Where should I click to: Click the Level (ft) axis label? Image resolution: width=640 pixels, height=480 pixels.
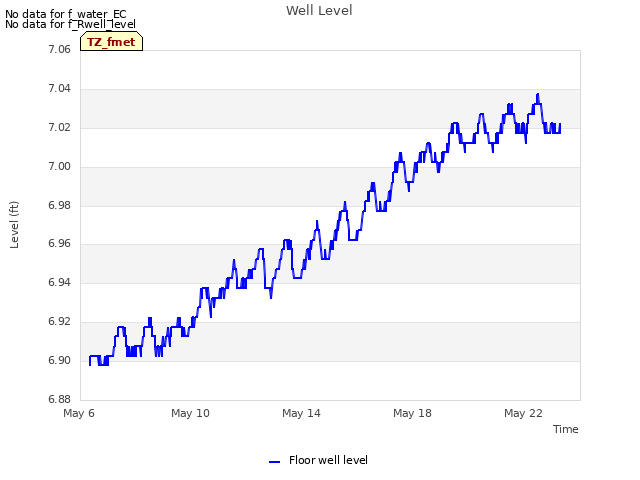(14, 225)
